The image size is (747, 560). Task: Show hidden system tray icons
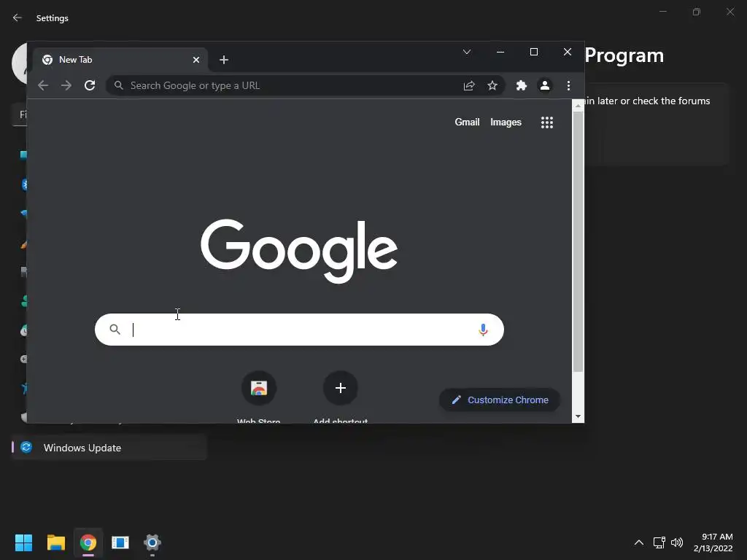pos(639,542)
